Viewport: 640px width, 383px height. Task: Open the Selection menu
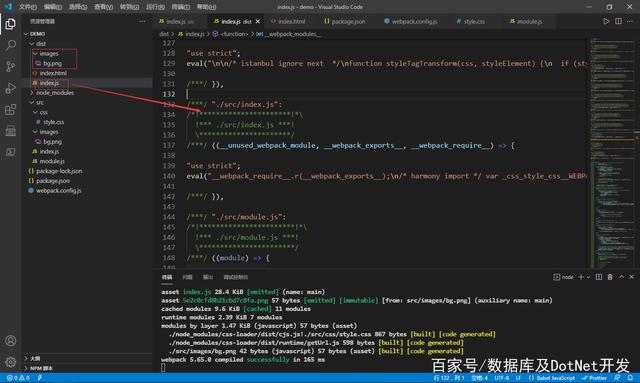click(x=78, y=7)
